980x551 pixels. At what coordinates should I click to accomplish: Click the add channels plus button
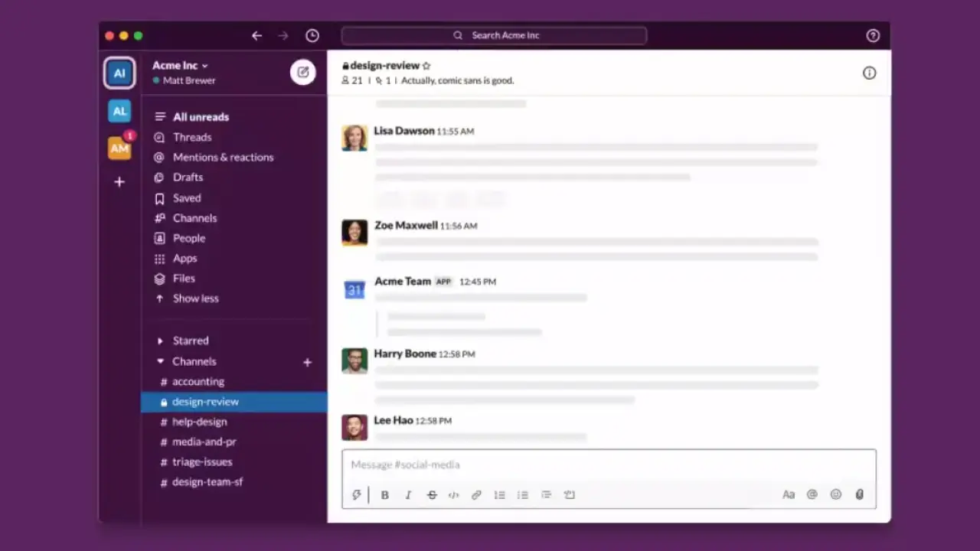[x=307, y=362]
